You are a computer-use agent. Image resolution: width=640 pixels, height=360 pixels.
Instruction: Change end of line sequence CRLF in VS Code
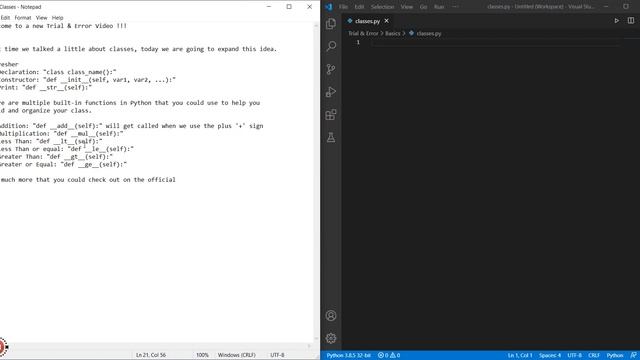pyautogui.click(x=594, y=355)
